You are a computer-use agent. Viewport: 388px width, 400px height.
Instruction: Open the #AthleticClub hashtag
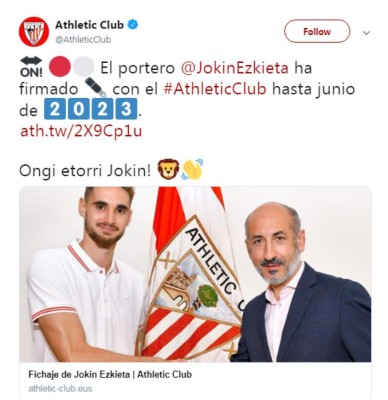pyautogui.click(x=215, y=89)
